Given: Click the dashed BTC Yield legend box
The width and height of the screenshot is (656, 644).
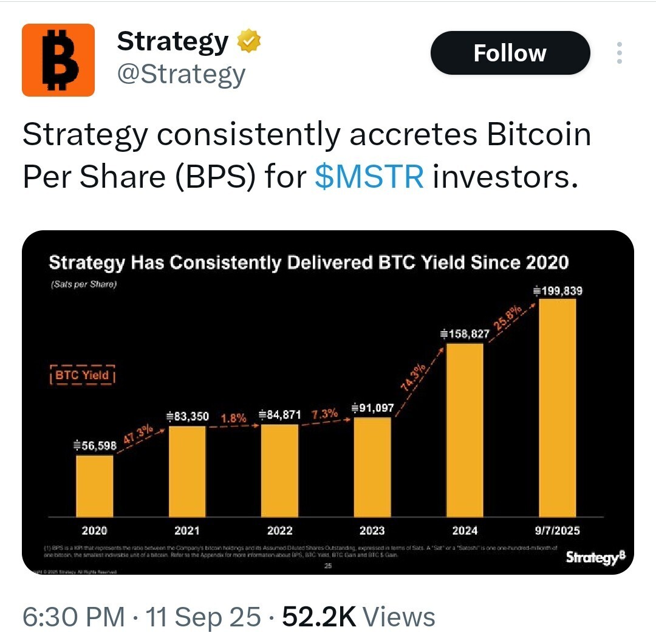Looking at the screenshot, I should click(83, 375).
